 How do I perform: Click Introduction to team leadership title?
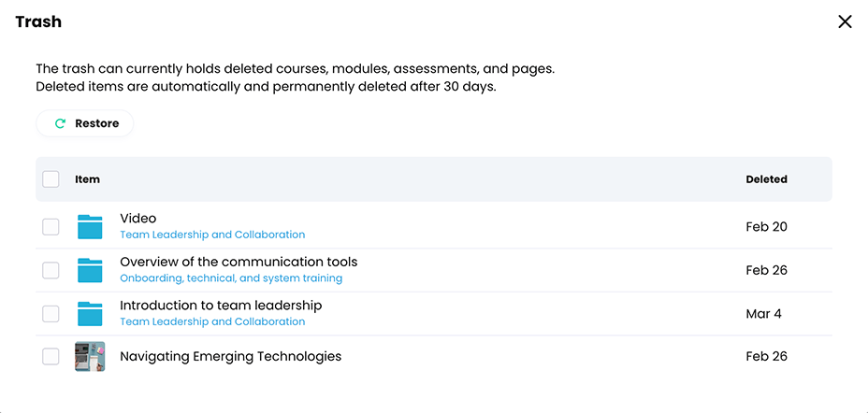click(221, 306)
